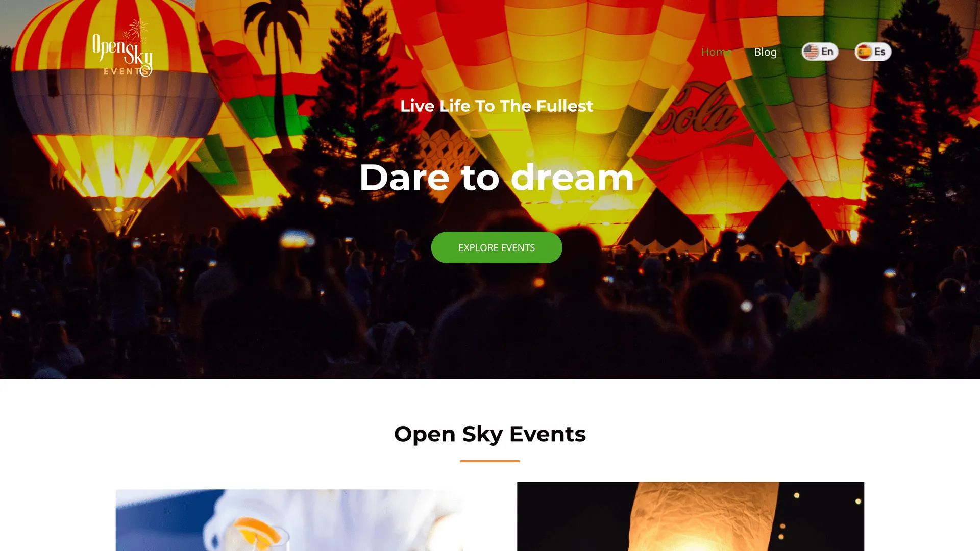Viewport: 980px width, 551px height.
Task: Select the US flag icon
Action: pyautogui.click(x=811, y=52)
